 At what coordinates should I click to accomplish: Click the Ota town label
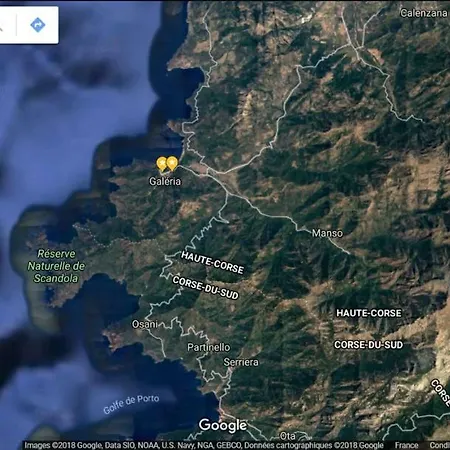[287, 436]
